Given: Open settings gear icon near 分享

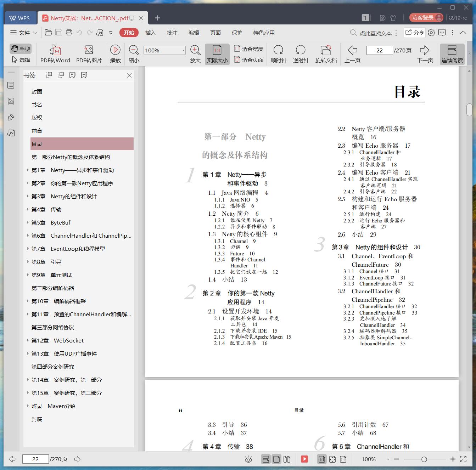Looking at the screenshot, I should coord(431,33).
